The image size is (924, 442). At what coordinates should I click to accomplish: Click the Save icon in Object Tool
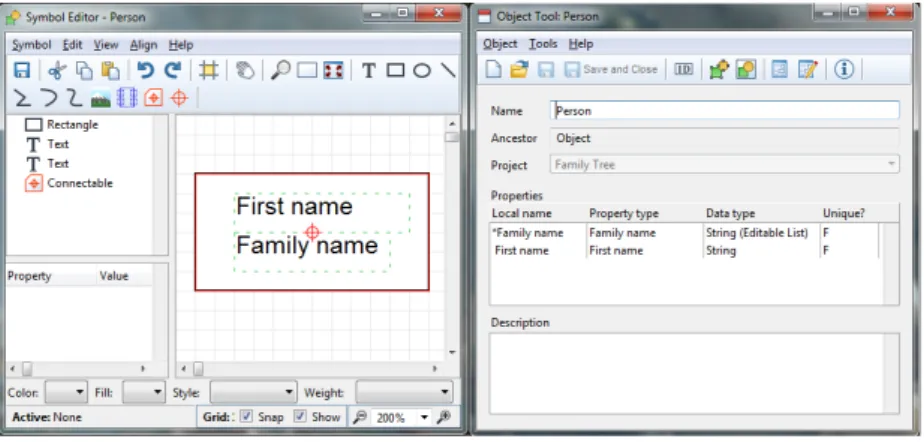coord(546,70)
